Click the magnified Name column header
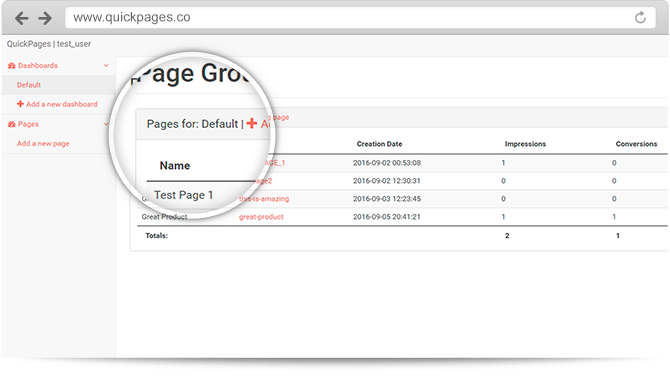670x380 pixels. (175, 165)
